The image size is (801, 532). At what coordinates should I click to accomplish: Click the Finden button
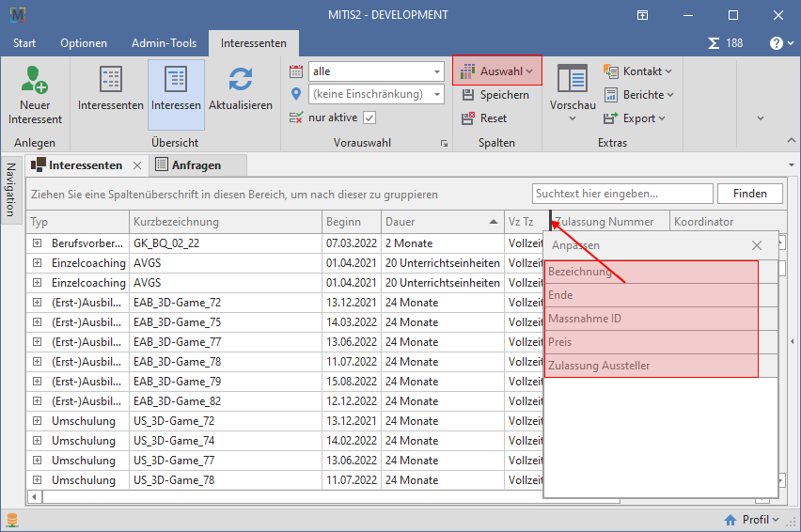[749, 194]
